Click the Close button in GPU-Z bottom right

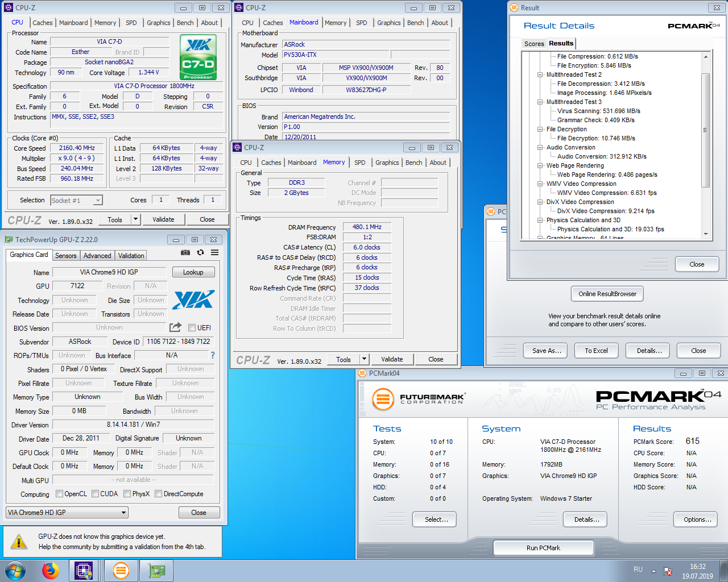(198, 513)
